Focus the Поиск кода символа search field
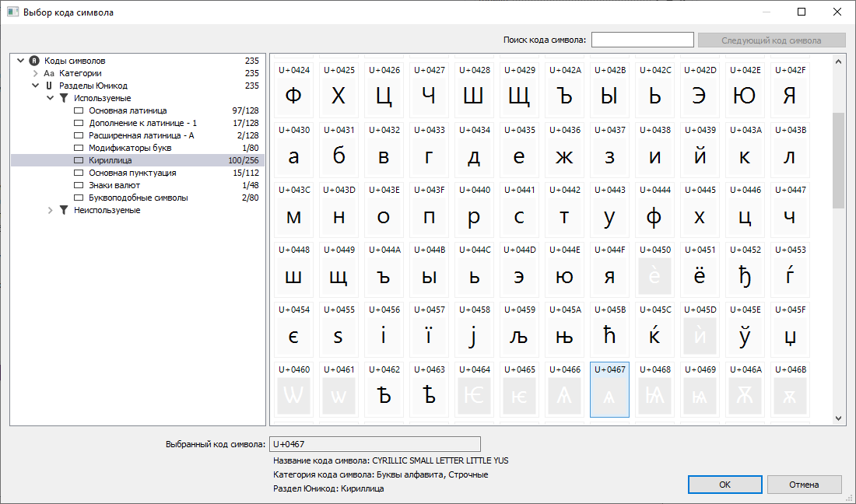This screenshot has width=856, height=504. pyautogui.click(x=643, y=40)
